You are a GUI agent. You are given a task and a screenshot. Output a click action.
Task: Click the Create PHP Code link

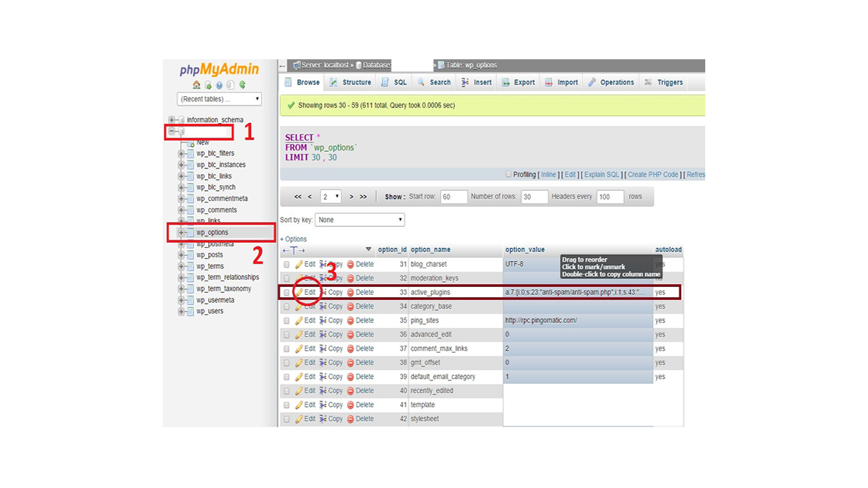pyautogui.click(x=653, y=174)
